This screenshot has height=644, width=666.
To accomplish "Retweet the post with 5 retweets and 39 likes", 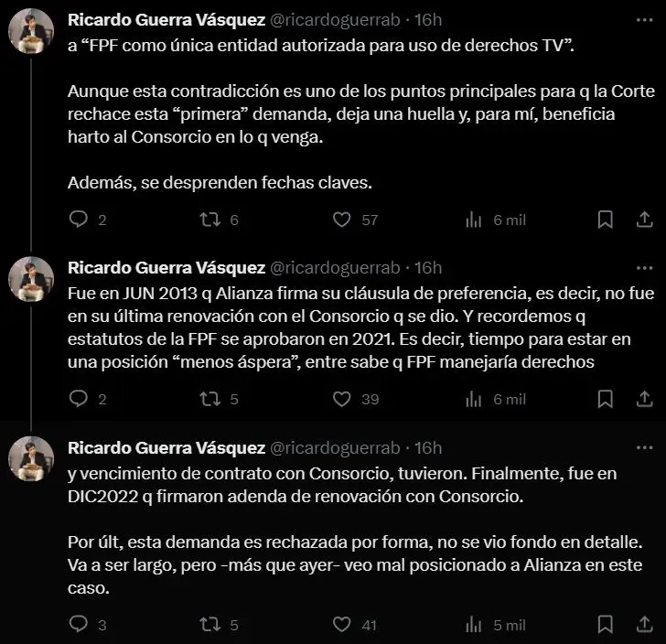I will click(x=209, y=399).
